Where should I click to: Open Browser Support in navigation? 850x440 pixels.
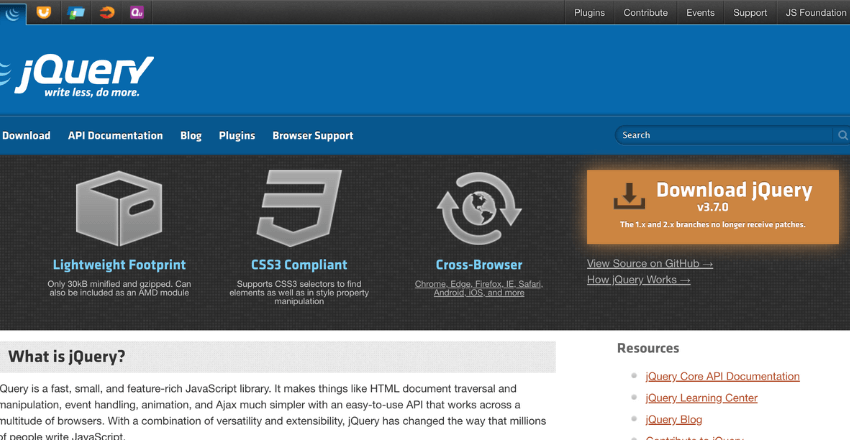tap(312, 136)
